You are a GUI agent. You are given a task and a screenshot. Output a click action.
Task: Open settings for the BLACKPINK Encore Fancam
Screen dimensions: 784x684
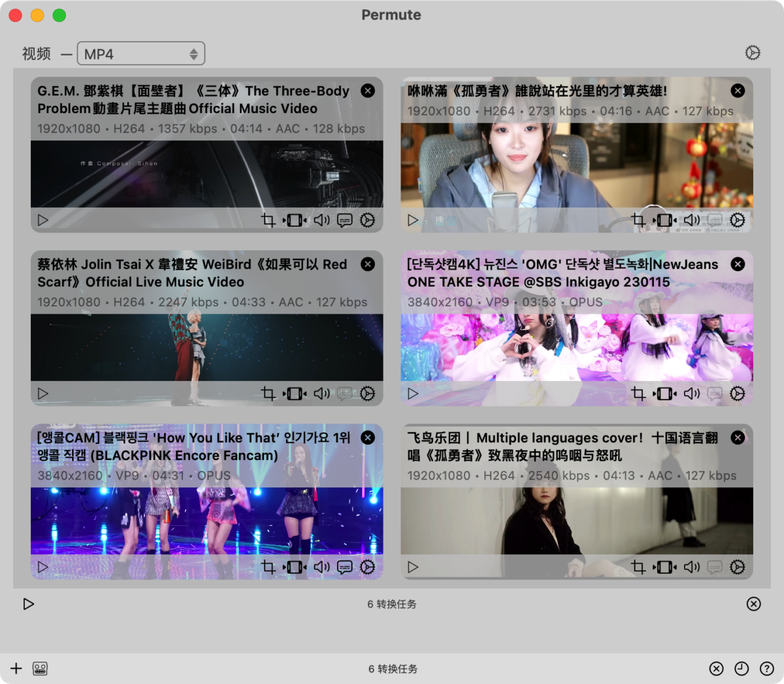click(x=368, y=567)
